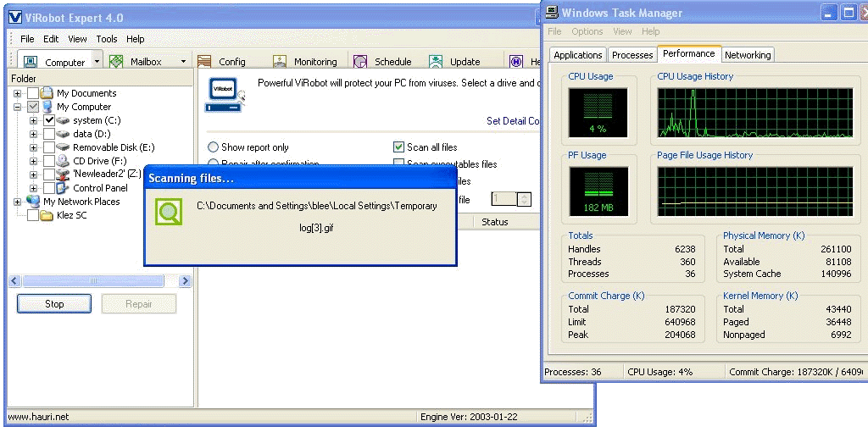
Task: Switch to the Processes tab
Action: tap(632, 55)
